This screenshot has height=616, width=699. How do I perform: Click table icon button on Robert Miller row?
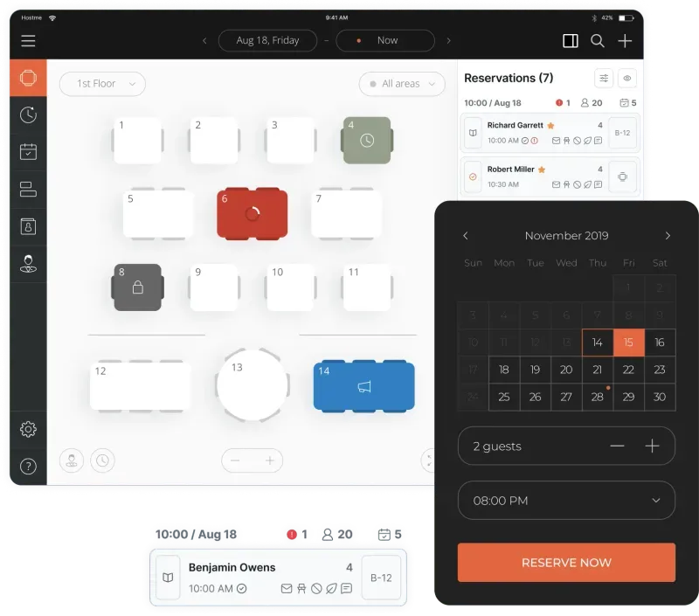pos(622,176)
